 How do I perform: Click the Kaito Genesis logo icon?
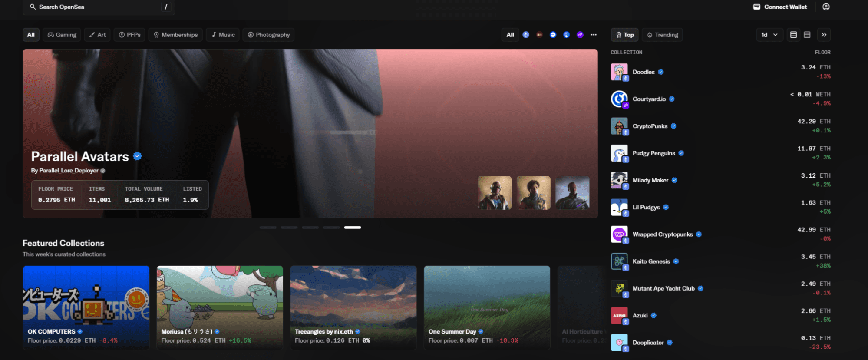click(x=619, y=261)
